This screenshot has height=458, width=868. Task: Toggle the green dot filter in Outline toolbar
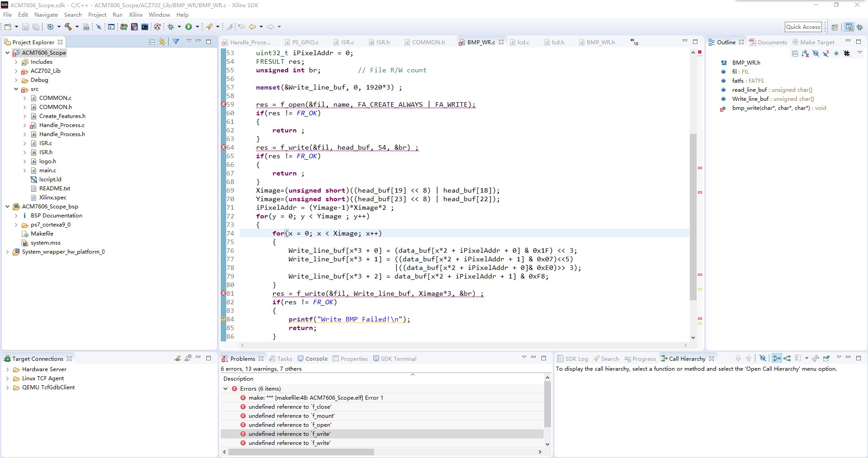[x=836, y=53]
